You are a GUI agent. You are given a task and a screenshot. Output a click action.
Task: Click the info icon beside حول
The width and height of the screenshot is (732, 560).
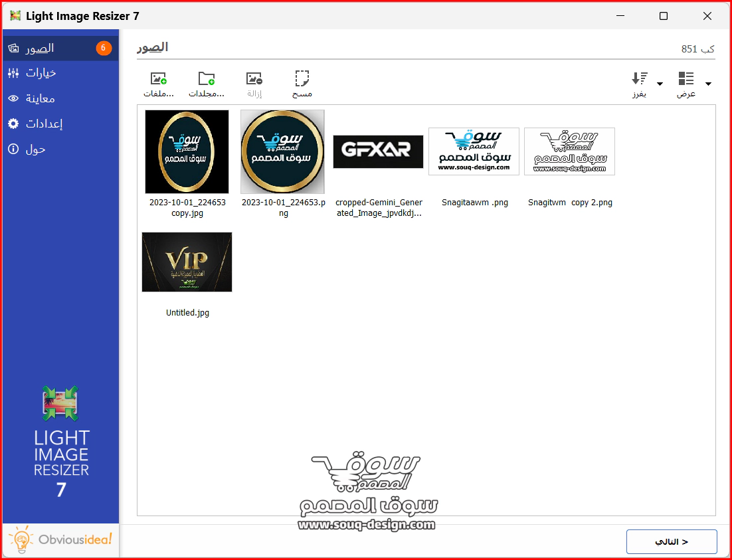tap(13, 149)
